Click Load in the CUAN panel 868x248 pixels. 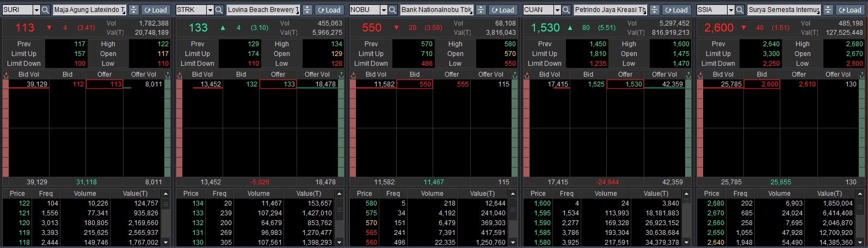click(x=676, y=10)
